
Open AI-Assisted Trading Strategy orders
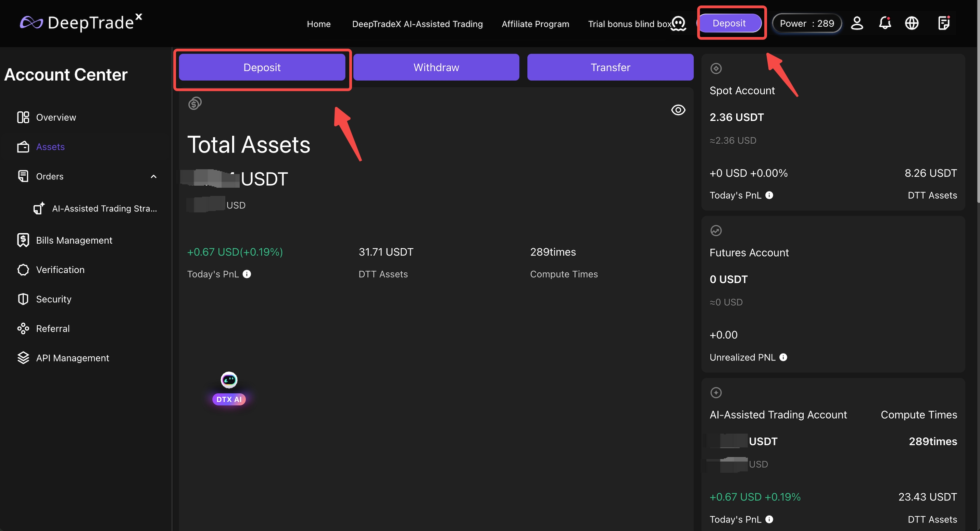click(105, 208)
